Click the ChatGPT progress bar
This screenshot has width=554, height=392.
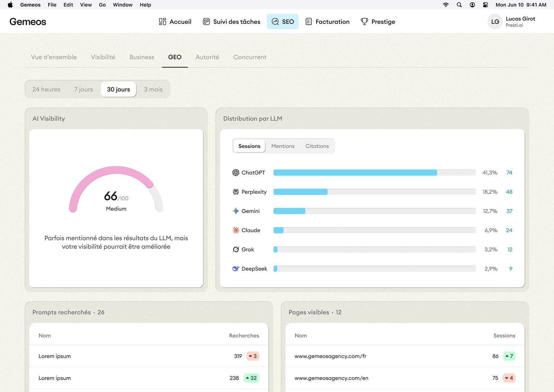[375, 172]
